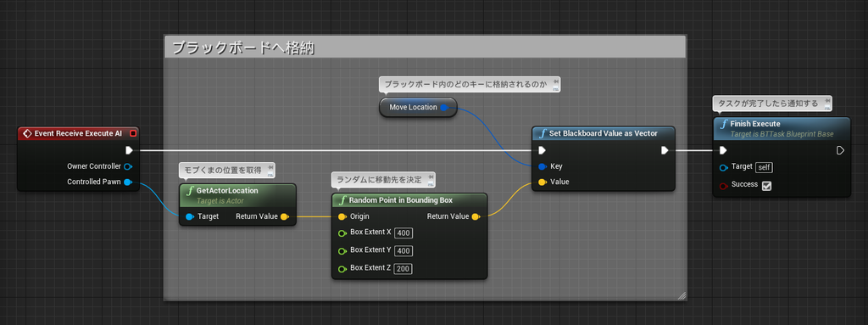Uncheck the Success checkbox on Finish Execute
This screenshot has width=868, height=325.
coord(766,186)
